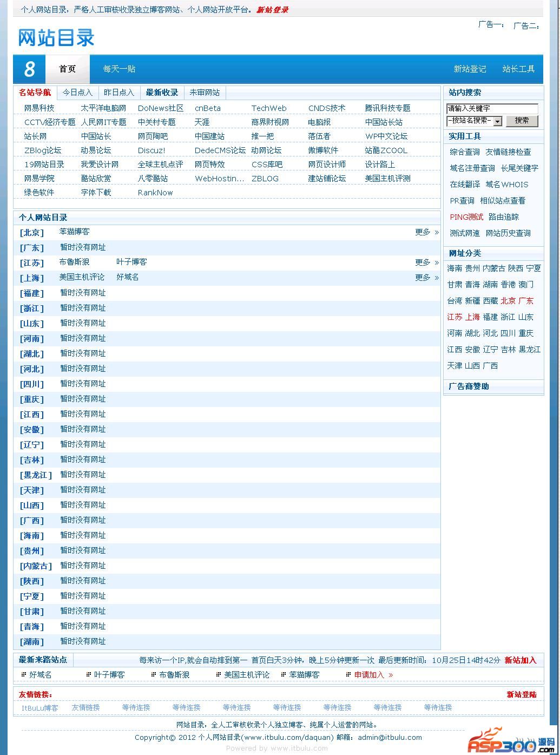Open the Discuz! link
Image resolution: width=560 pixels, height=755 pixels.
click(x=151, y=150)
